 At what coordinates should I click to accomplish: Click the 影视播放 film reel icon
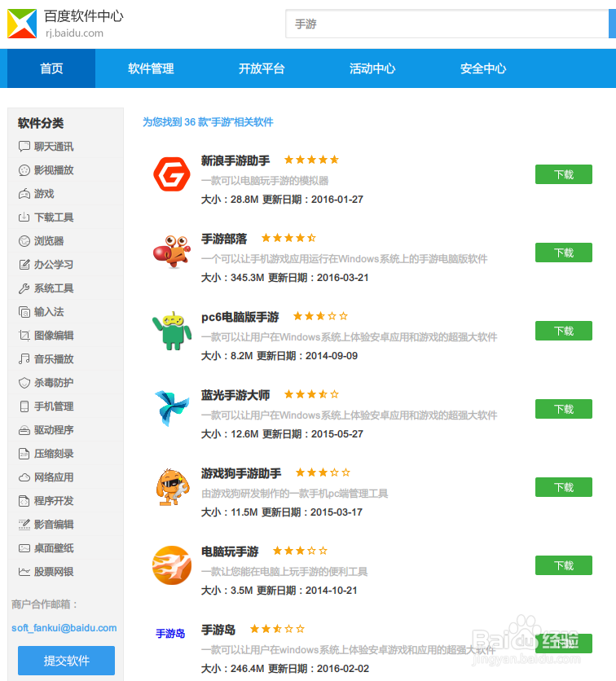click(24, 170)
